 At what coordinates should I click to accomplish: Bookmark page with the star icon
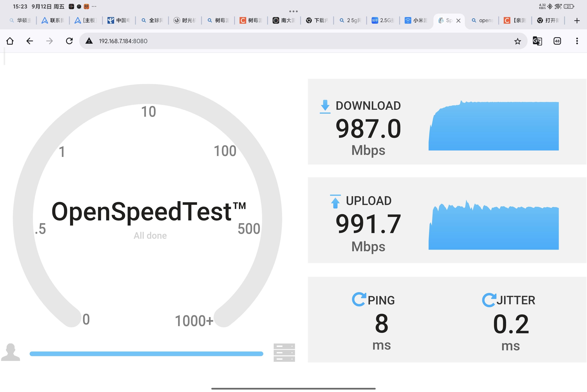point(517,41)
